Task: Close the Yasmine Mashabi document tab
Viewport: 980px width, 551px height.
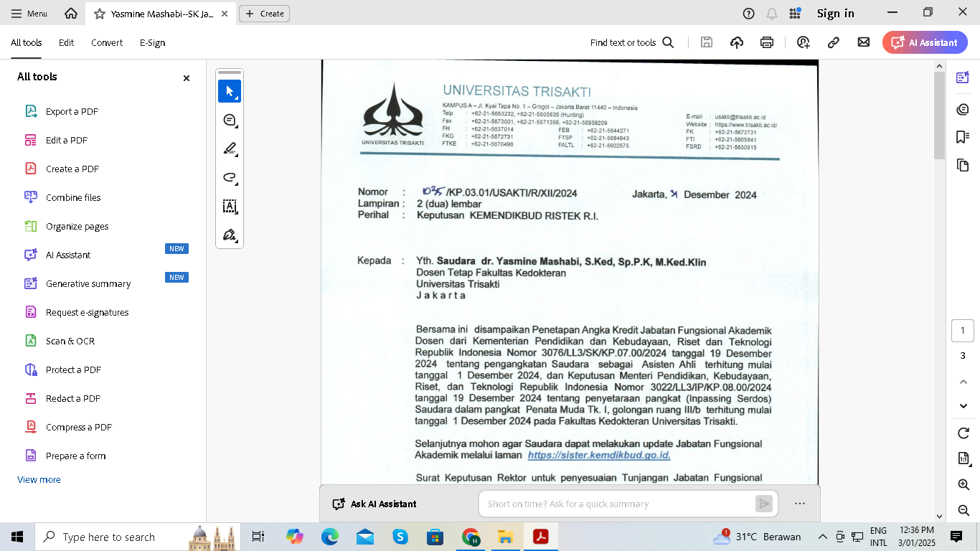Action: pos(225,14)
